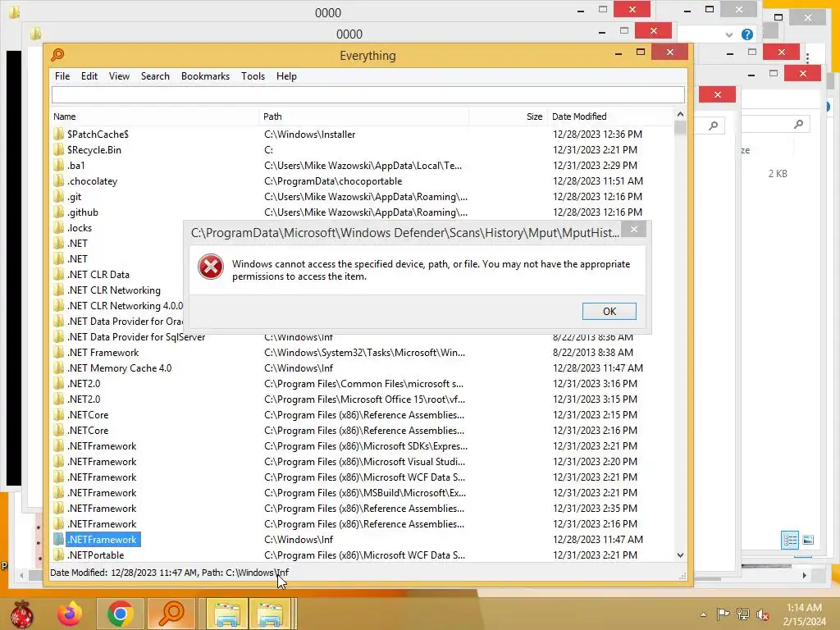Screen dimensions: 840x630
Task: Select the .github folder icon
Action: point(58,212)
